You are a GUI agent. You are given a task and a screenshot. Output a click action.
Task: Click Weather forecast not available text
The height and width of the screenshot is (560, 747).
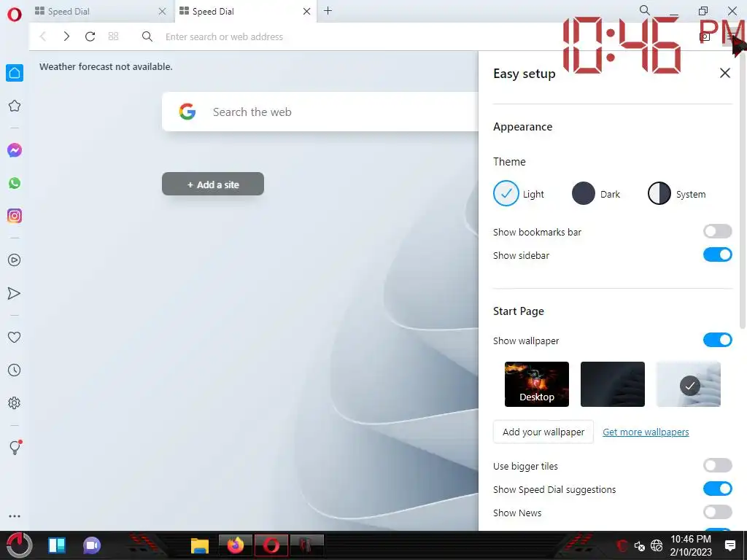[106, 66]
